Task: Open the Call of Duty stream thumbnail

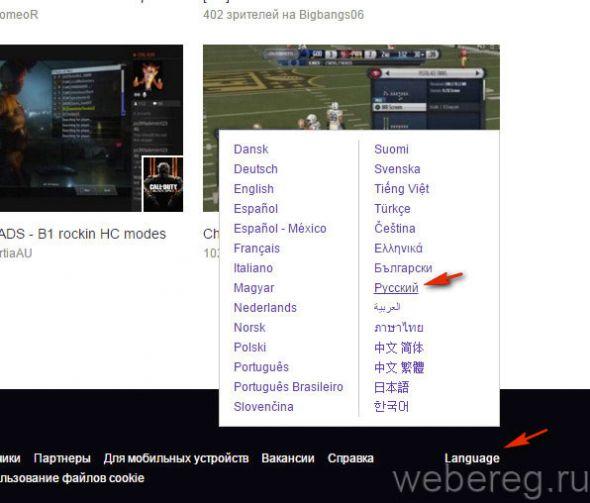Action: tap(91, 128)
